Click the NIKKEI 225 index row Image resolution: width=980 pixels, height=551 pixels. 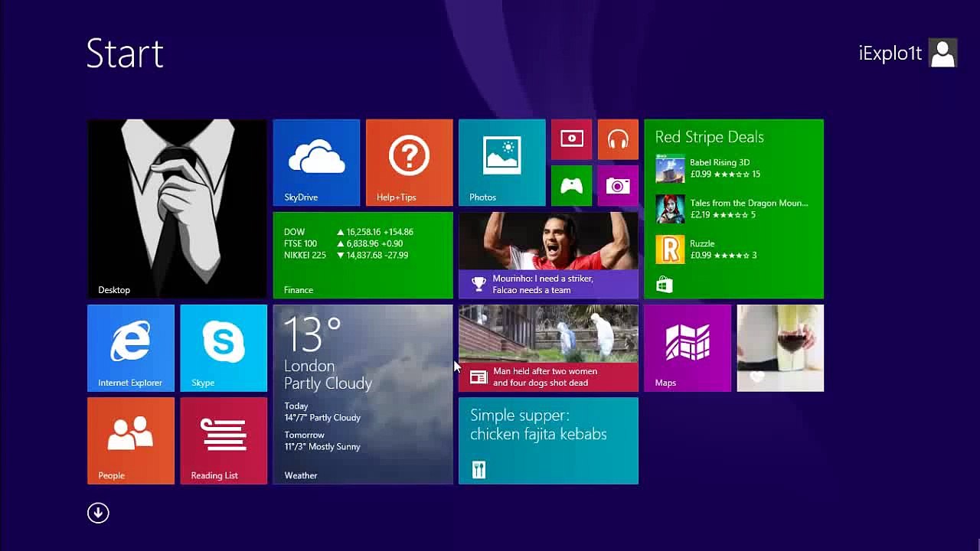(x=346, y=255)
